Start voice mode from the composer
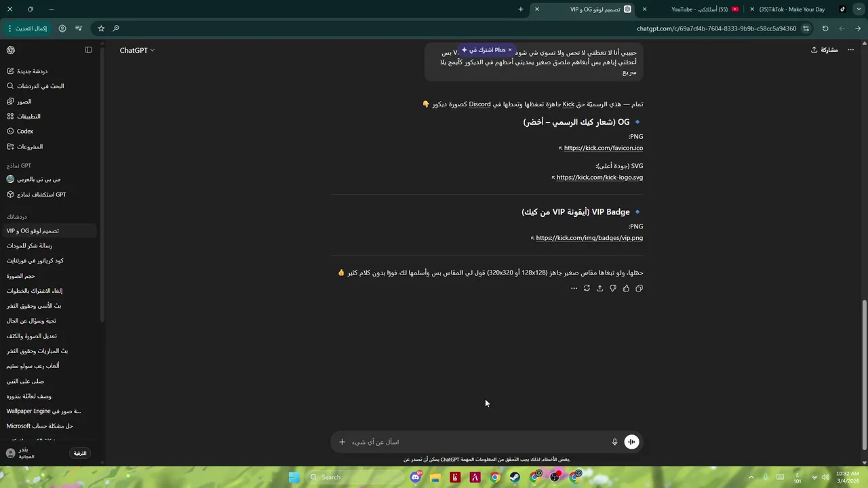868x488 pixels. coord(631,442)
